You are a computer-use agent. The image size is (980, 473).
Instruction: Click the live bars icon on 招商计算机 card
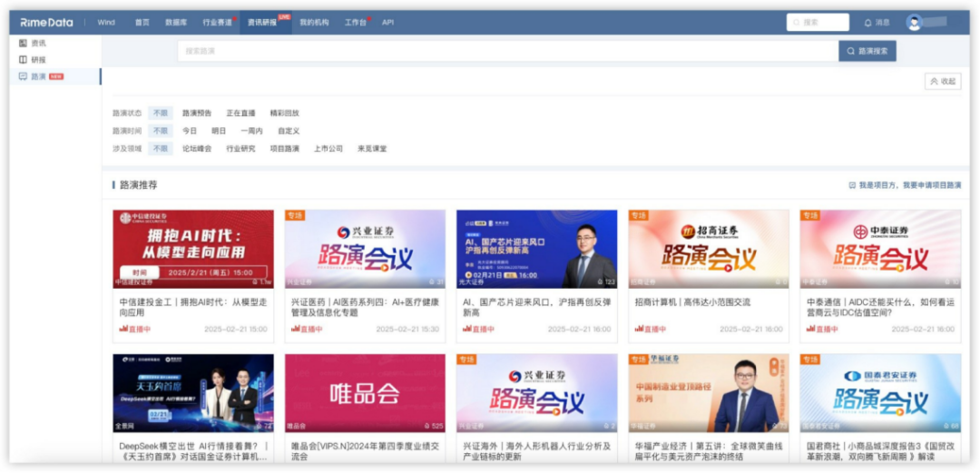(639, 329)
